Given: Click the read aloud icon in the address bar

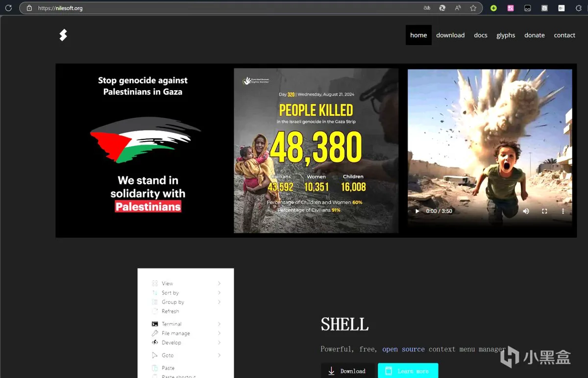Looking at the screenshot, I should click(x=458, y=8).
